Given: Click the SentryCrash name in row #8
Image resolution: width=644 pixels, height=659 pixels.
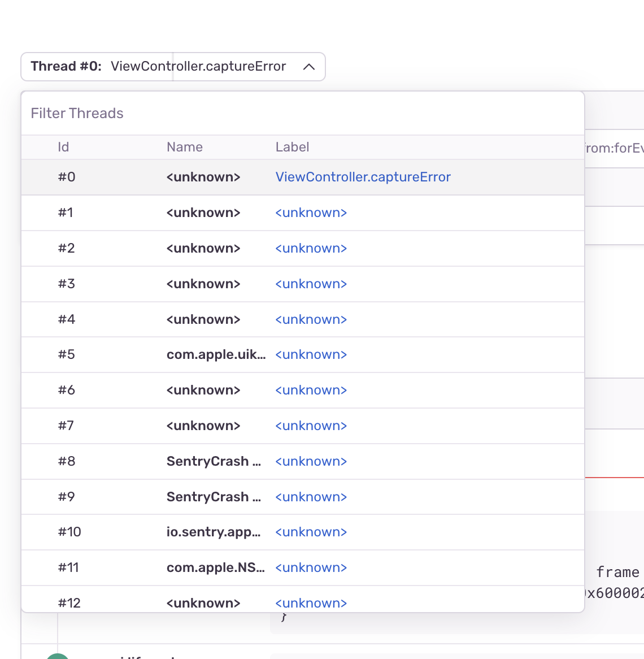Looking at the screenshot, I should pyautogui.click(x=214, y=461).
